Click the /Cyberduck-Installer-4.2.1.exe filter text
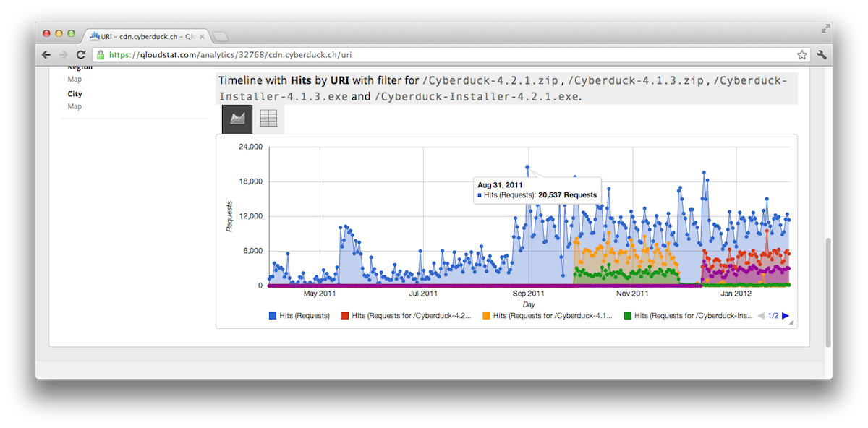Viewport: 868px width, 428px height. (x=477, y=97)
